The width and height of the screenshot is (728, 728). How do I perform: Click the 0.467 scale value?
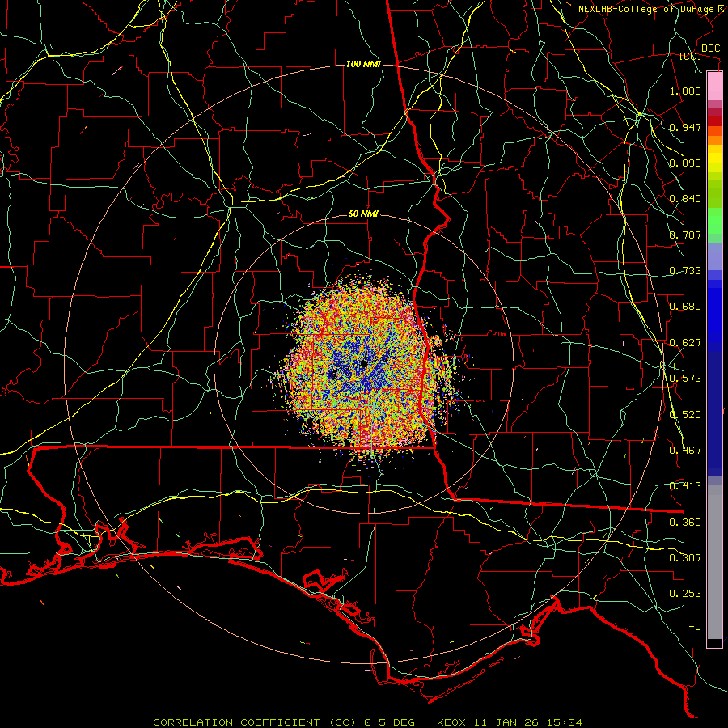tap(685, 451)
